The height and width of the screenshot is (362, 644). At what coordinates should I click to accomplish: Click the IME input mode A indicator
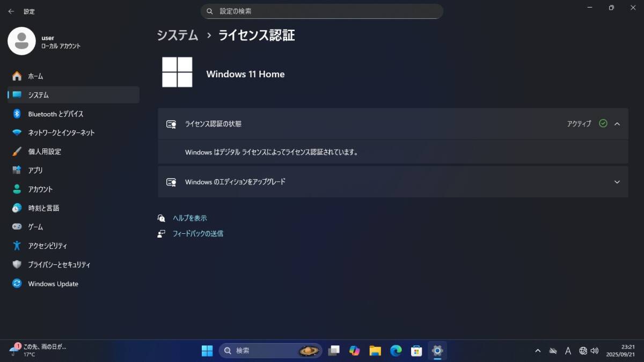(x=568, y=351)
